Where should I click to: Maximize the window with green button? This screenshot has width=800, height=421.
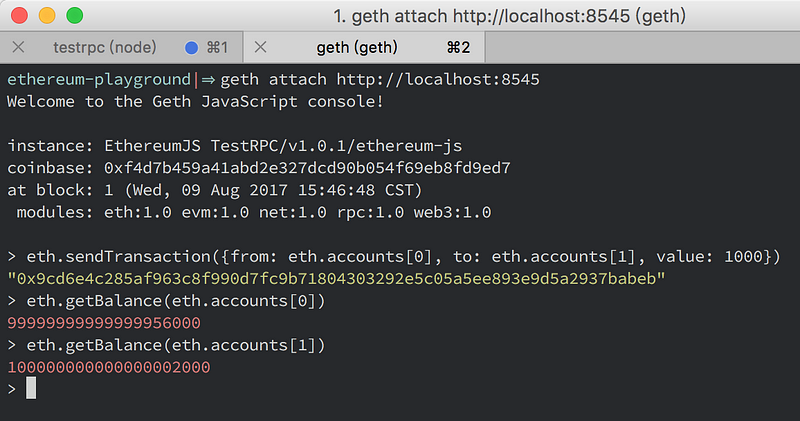tap(72, 17)
